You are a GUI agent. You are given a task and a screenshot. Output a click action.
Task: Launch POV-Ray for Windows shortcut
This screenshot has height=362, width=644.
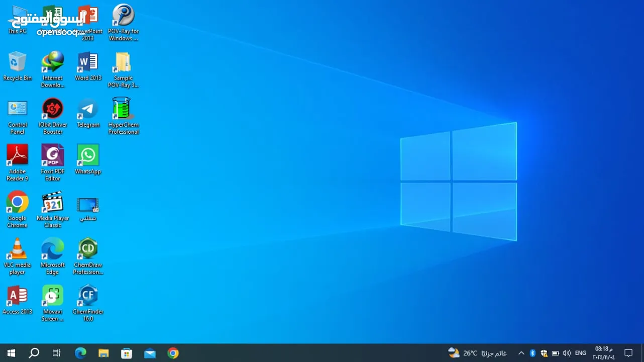coord(123,23)
